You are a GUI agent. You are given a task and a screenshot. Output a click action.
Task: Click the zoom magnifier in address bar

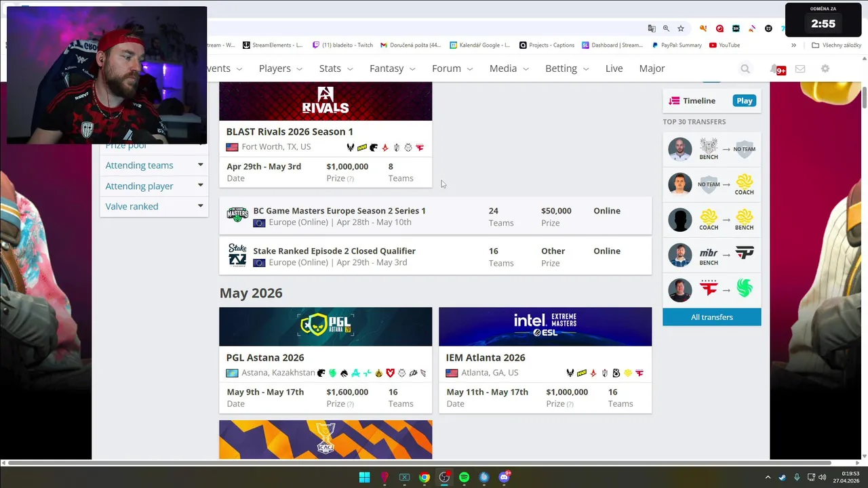coord(667,28)
